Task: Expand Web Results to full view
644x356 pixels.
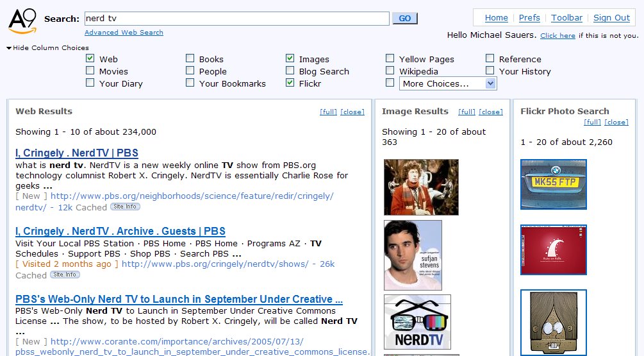Action: pyautogui.click(x=328, y=112)
